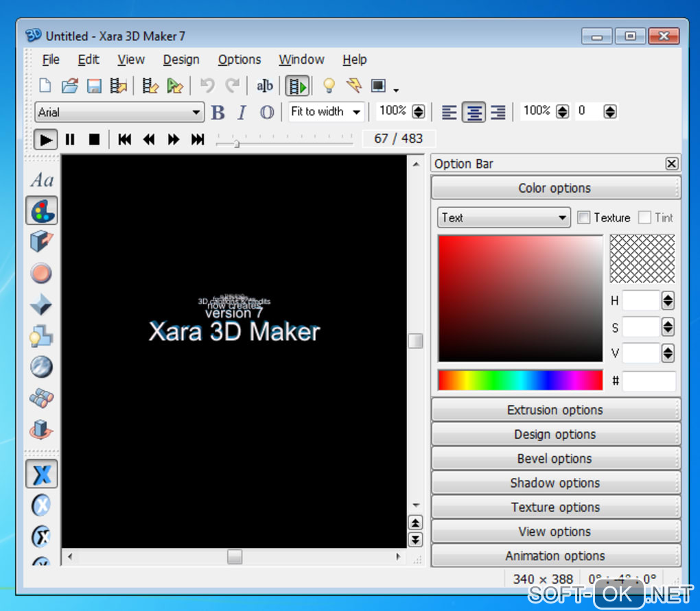700x611 pixels.
Task: Click the Export animation icon
Action: point(118,85)
